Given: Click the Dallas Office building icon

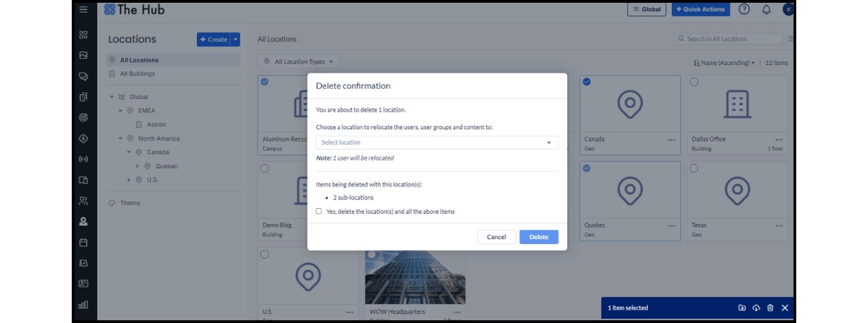Looking at the screenshot, I should [737, 104].
